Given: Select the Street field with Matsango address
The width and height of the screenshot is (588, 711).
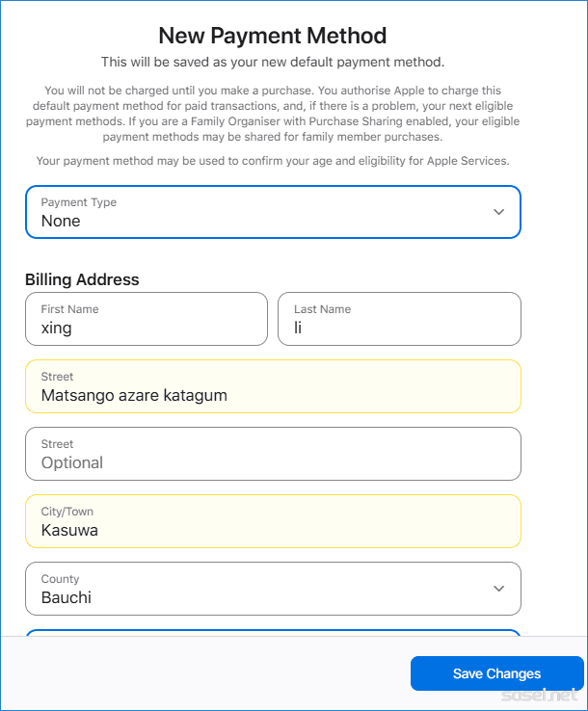Looking at the screenshot, I should pos(273,386).
